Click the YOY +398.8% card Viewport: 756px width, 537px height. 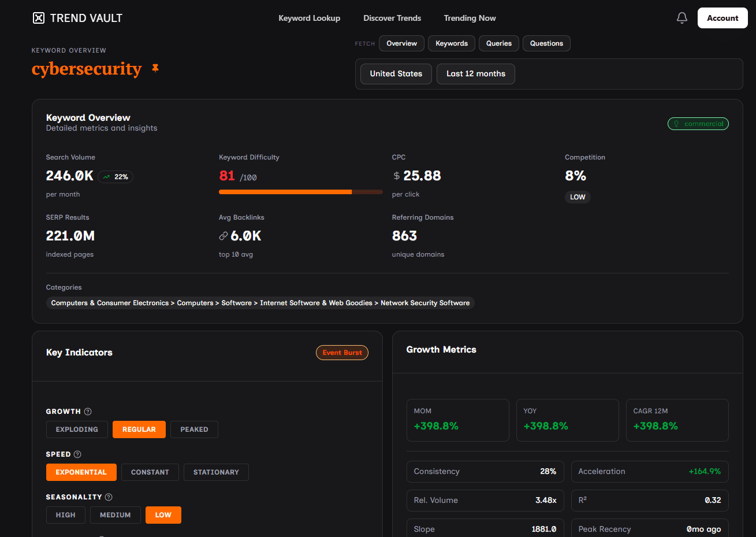click(x=568, y=420)
